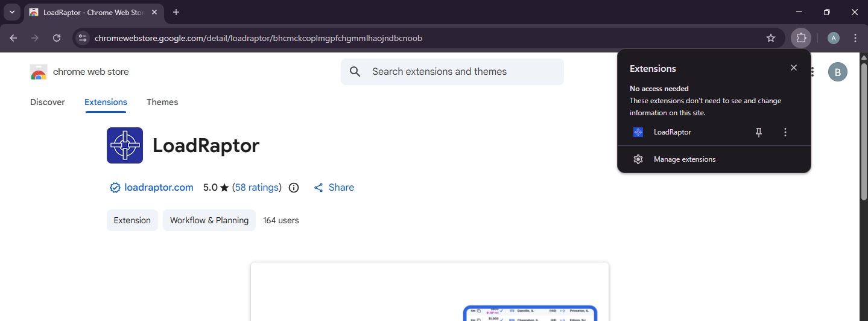Open the 58 ratings link
Image resolution: width=868 pixels, height=321 pixels.
coord(257,188)
